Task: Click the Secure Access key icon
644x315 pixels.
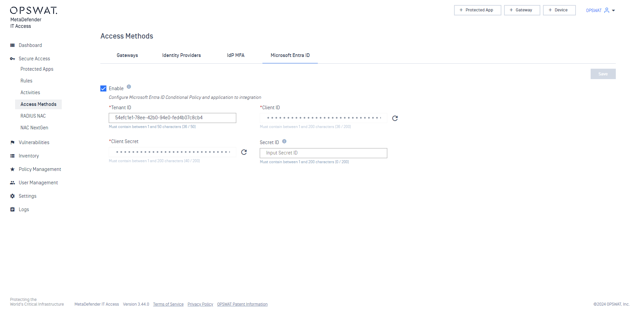Action: 12,59
